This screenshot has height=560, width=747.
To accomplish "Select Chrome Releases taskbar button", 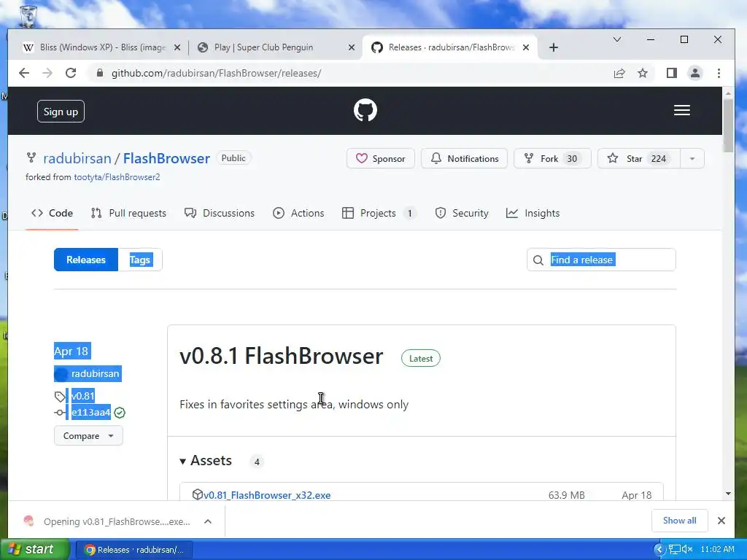I will coord(134,550).
